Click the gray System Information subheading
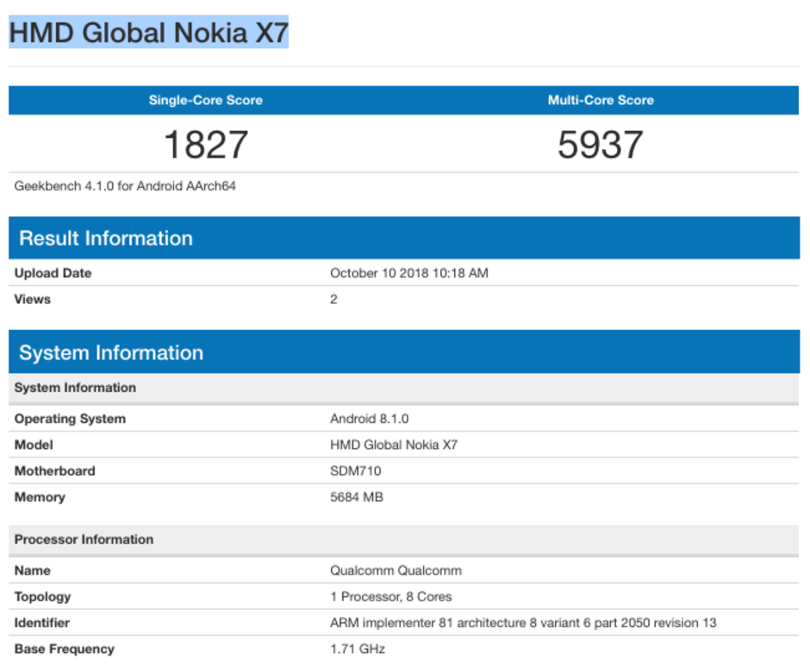Viewport: 810px width, 672px height. (75, 388)
